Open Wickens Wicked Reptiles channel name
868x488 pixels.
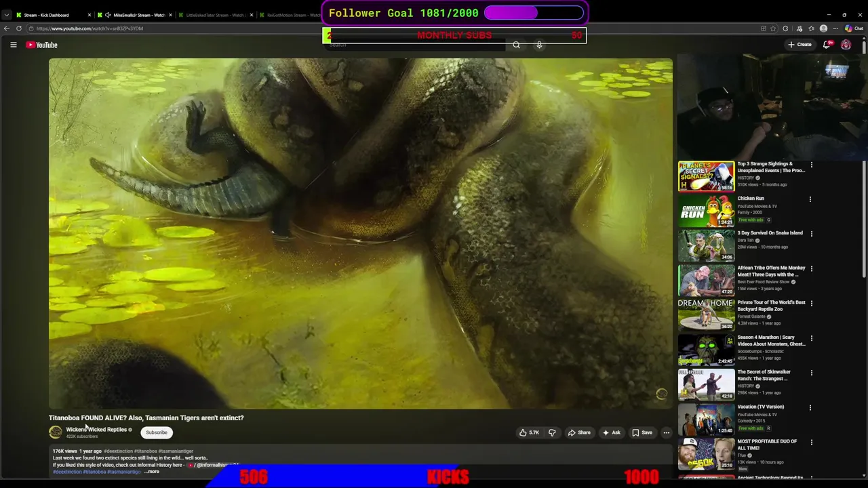pyautogui.click(x=96, y=429)
